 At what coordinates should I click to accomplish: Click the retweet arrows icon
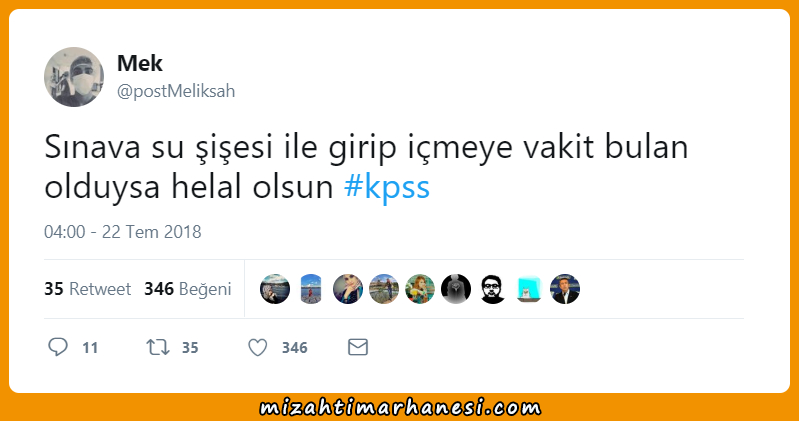(157, 348)
